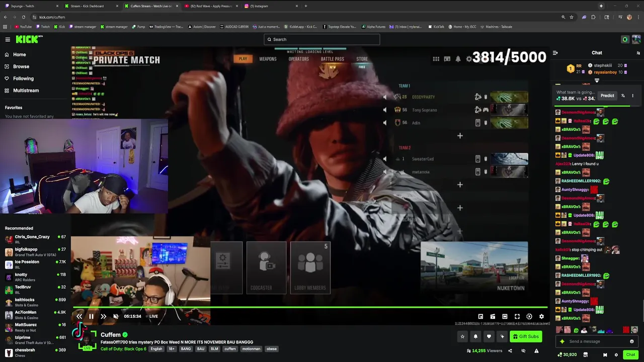Open chat settings gear
This screenshot has width=644, height=362.
[616, 355]
